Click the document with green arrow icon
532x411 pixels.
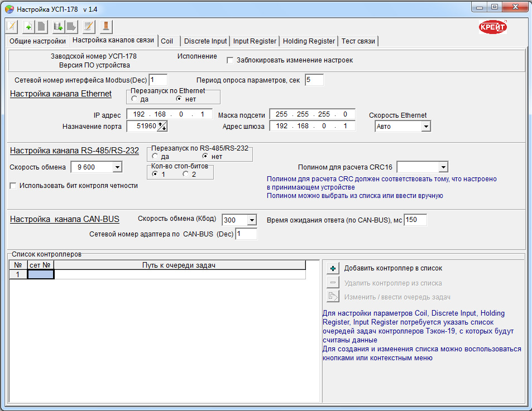[x=28, y=26]
